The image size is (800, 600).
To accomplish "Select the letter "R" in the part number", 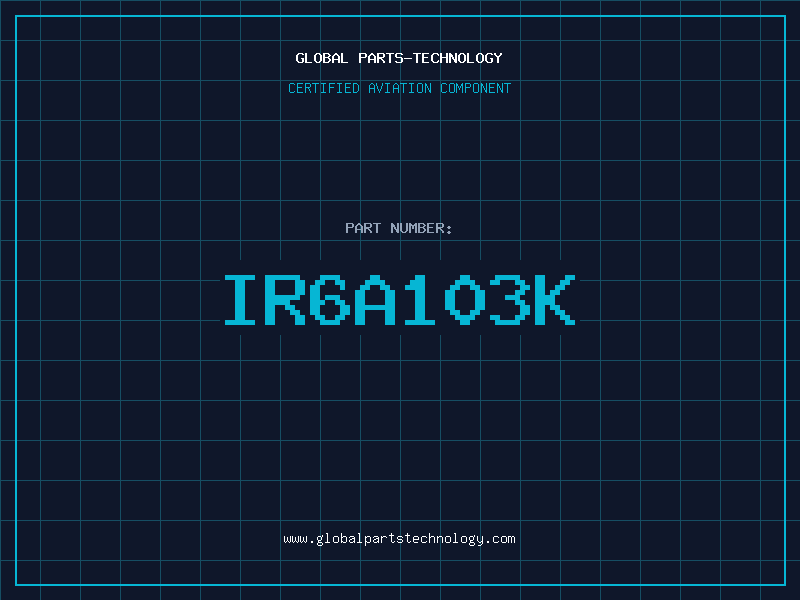I will 286,299.
